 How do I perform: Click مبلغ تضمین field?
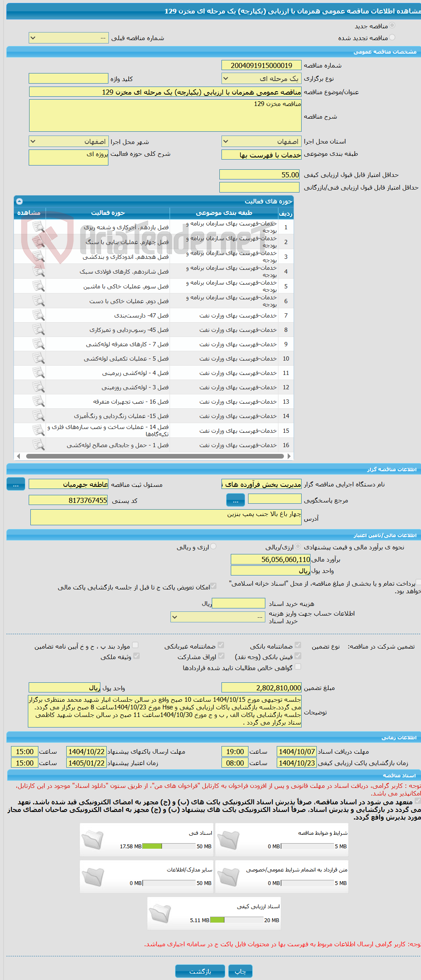pyautogui.click(x=262, y=688)
